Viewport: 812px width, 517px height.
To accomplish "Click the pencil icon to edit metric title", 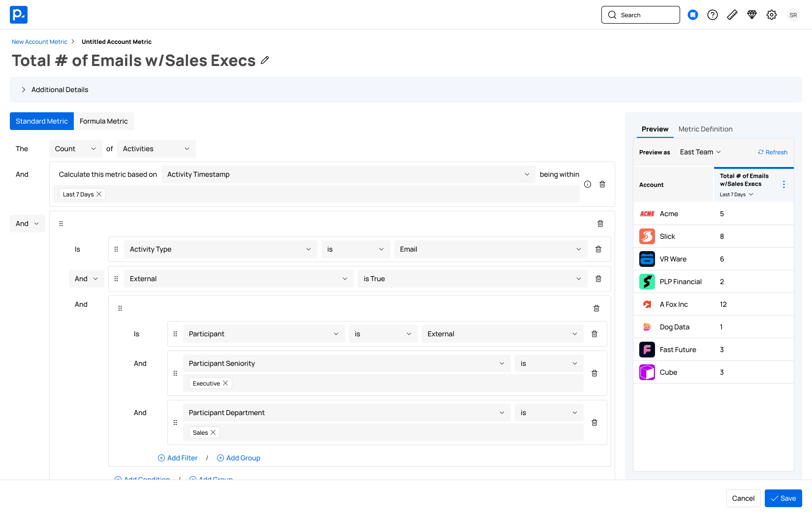I will click(x=265, y=60).
